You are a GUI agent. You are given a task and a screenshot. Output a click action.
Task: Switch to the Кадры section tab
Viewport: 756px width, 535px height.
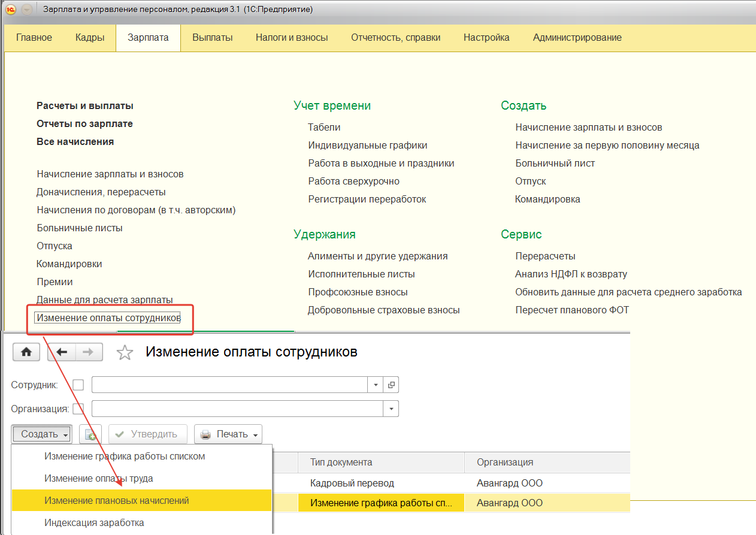pyautogui.click(x=90, y=37)
